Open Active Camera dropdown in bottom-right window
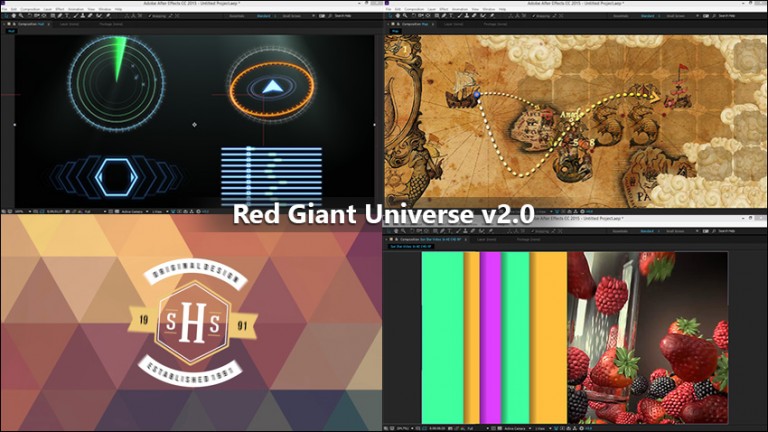Viewport: 768px width, 432px height. [x=518, y=428]
